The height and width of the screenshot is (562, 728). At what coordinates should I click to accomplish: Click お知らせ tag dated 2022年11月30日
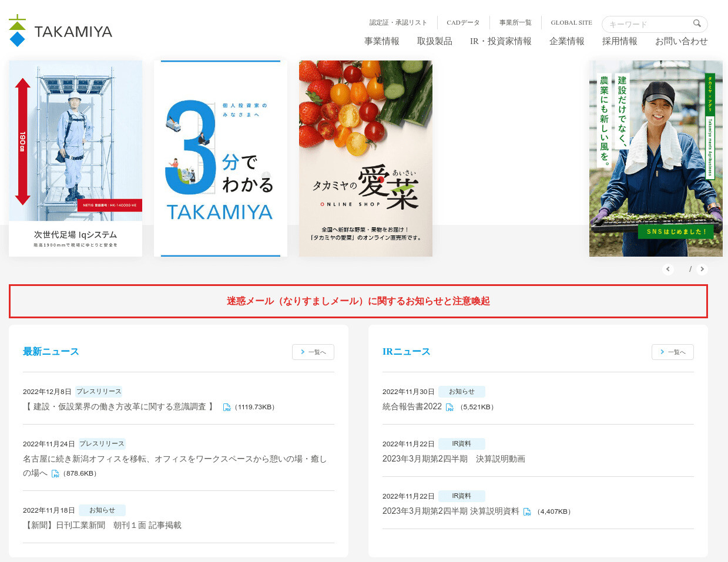(x=462, y=392)
